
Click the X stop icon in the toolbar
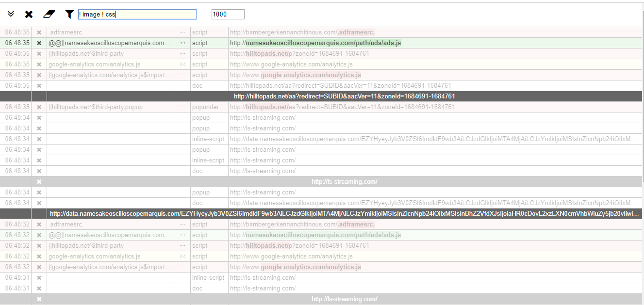click(x=29, y=14)
